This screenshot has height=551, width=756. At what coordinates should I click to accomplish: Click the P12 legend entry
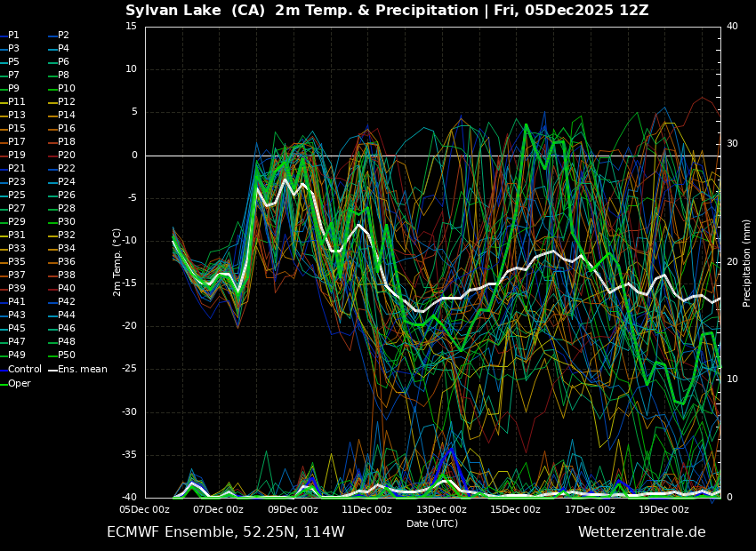pyautogui.click(x=67, y=102)
